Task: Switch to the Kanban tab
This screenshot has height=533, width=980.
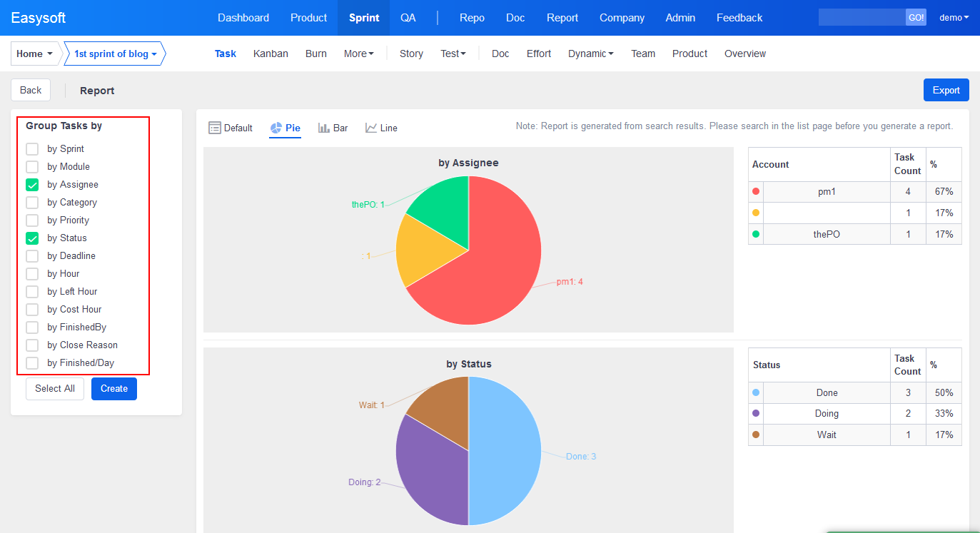Action: point(271,54)
